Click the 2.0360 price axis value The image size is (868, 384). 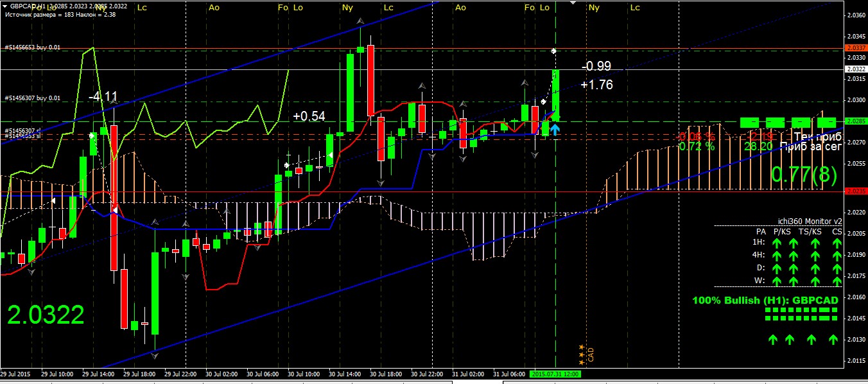(856, 15)
